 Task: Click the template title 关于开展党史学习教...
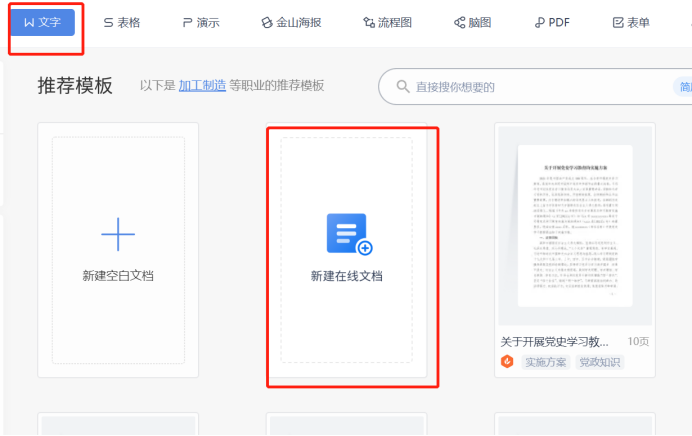[554, 342]
